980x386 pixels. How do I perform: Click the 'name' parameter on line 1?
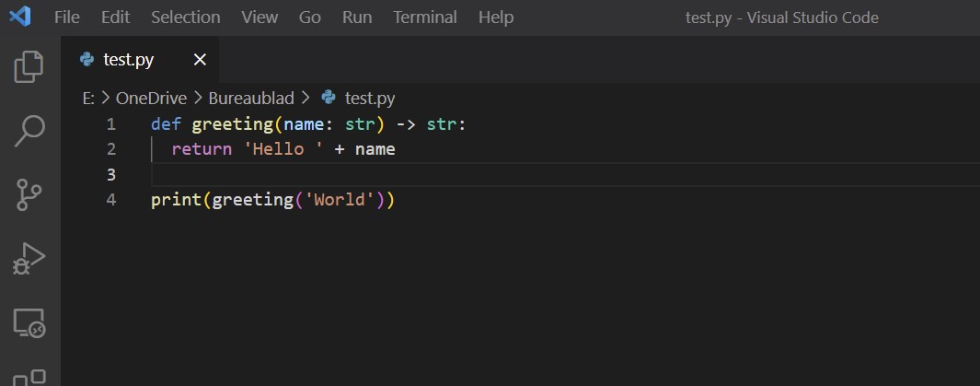point(304,124)
